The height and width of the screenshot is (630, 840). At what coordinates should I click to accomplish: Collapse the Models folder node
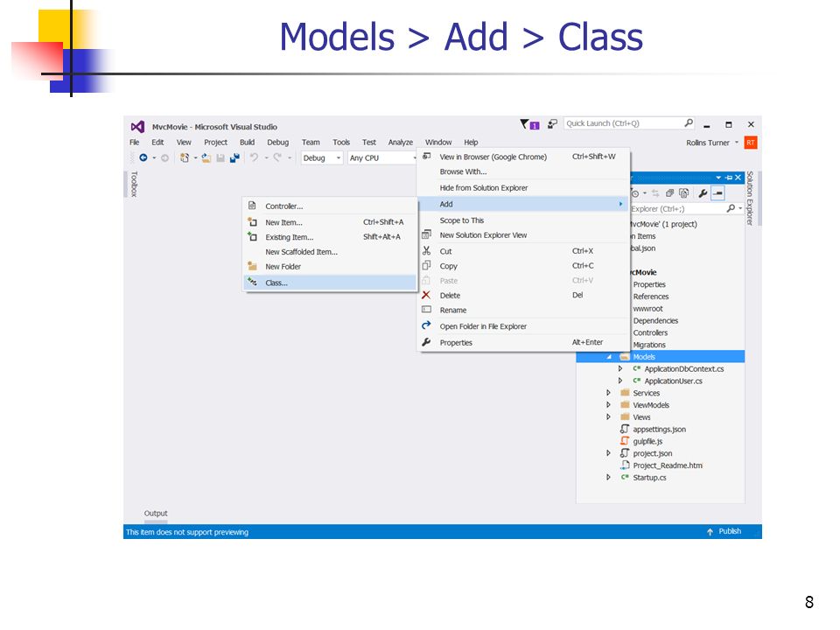coord(609,357)
